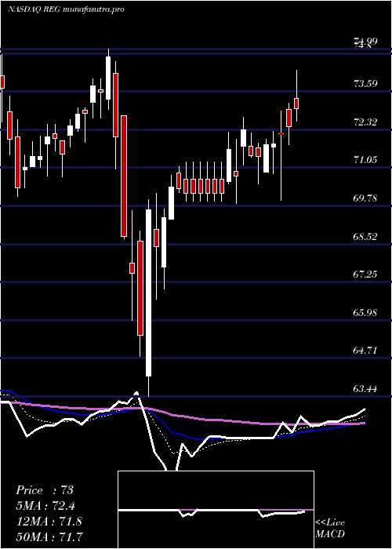
Task: Click the 63.44 price level label
Action: click(x=365, y=389)
